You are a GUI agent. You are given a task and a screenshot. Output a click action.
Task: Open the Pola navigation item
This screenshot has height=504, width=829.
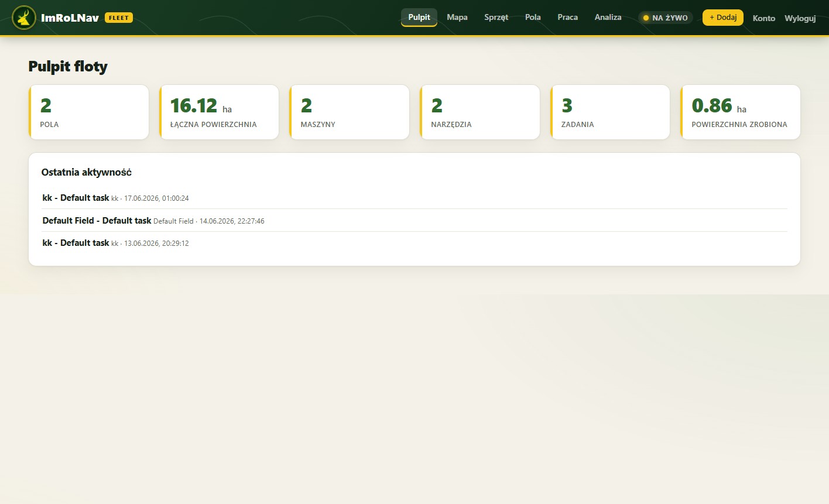pyautogui.click(x=533, y=18)
